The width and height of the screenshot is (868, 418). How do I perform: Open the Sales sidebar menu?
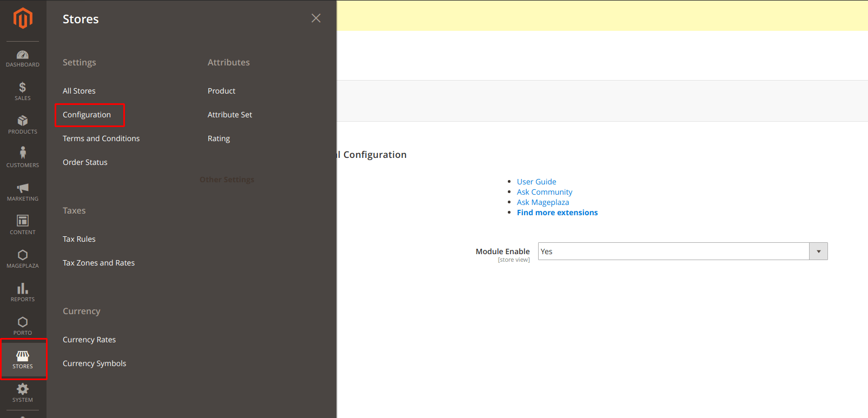pos(23,91)
